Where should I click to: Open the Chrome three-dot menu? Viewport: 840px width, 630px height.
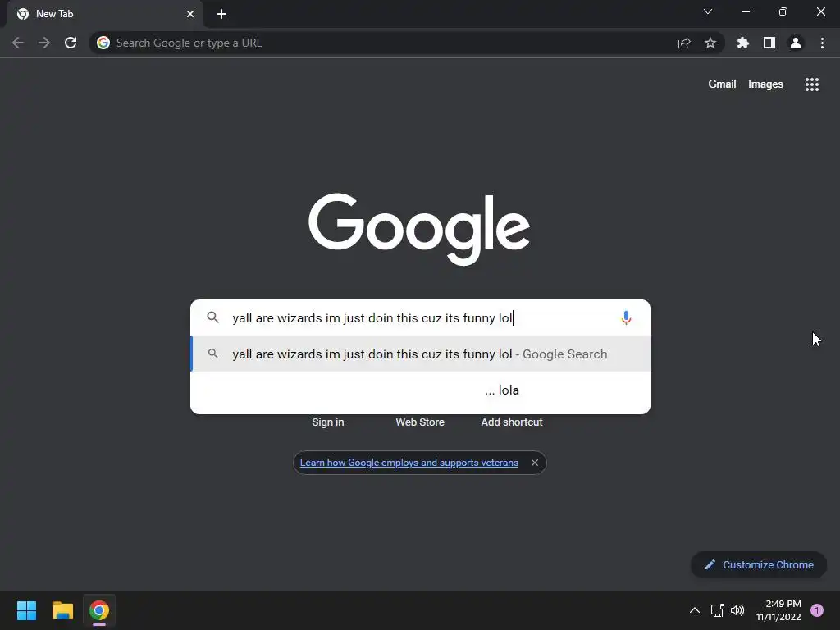click(x=822, y=43)
